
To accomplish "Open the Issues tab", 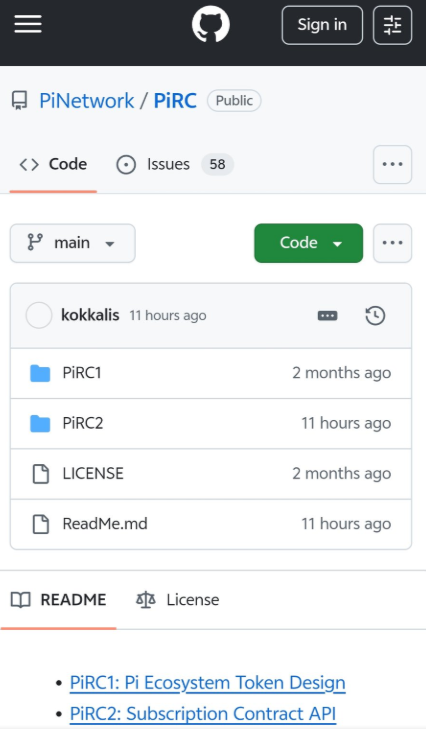I will [x=174, y=165].
